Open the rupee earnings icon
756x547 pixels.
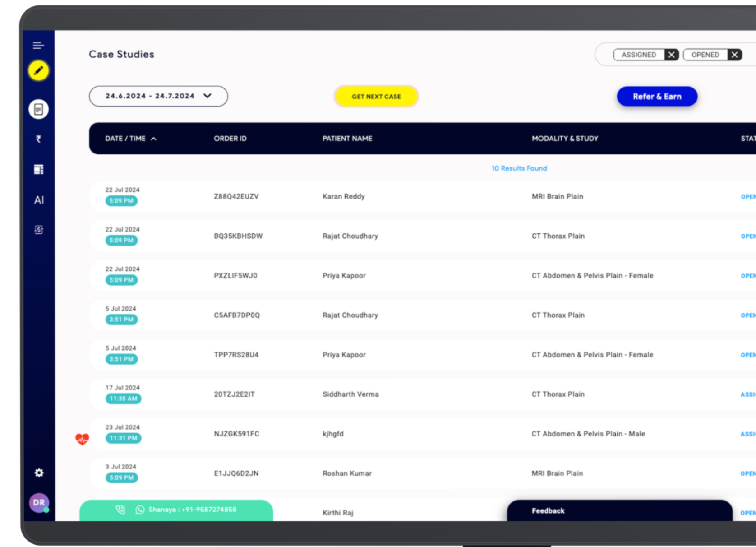coord(38,139)
